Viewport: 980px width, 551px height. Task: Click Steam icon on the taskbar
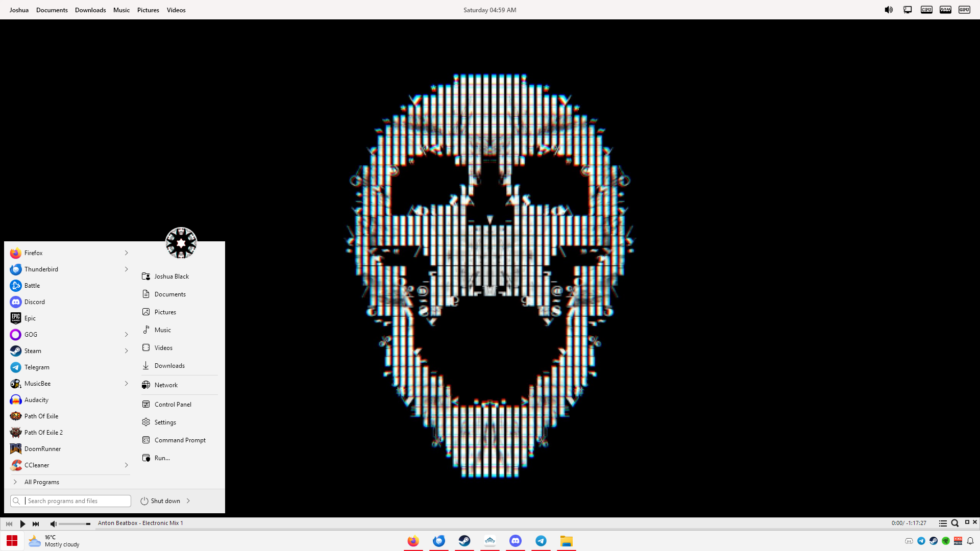pos(464,541)
